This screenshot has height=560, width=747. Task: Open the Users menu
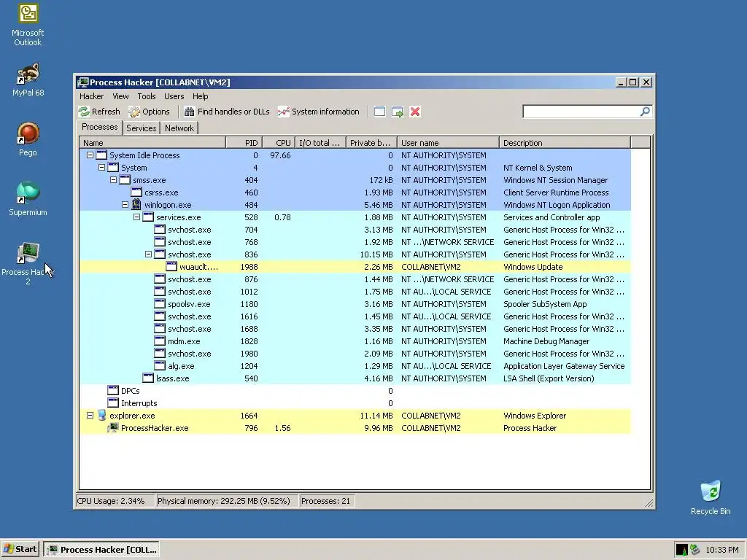tap(174, 96)
